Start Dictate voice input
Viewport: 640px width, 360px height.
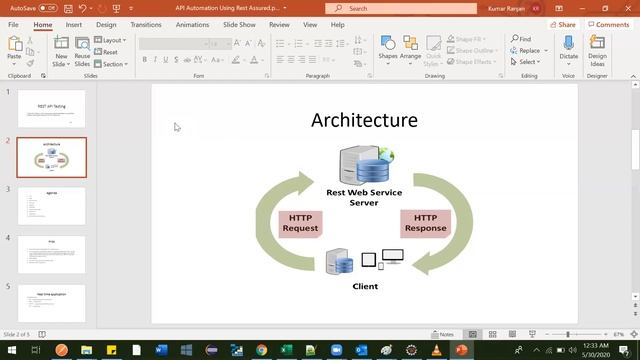(569, 51)
